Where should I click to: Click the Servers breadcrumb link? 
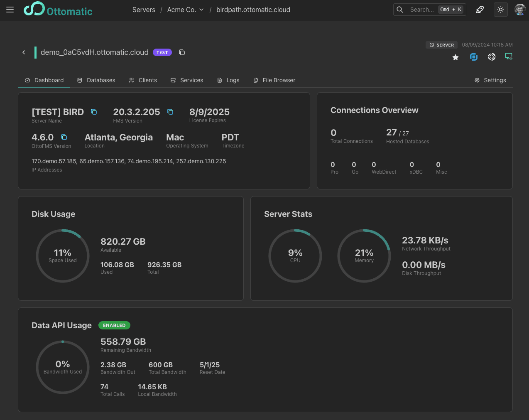pos(144,10)
